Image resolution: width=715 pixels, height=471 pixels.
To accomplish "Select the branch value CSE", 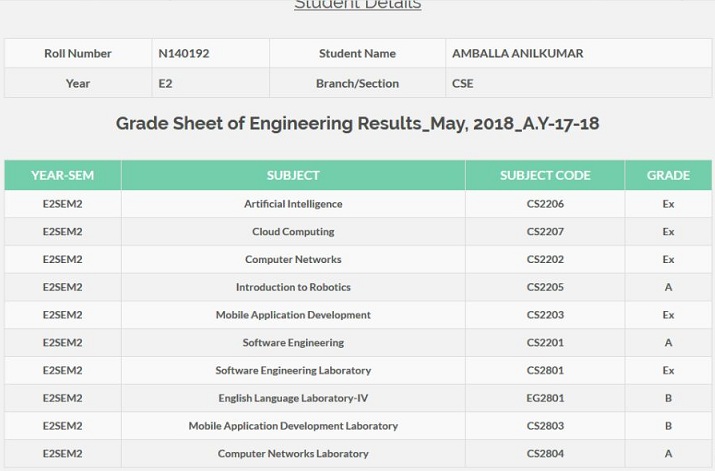I will (462, 83).
